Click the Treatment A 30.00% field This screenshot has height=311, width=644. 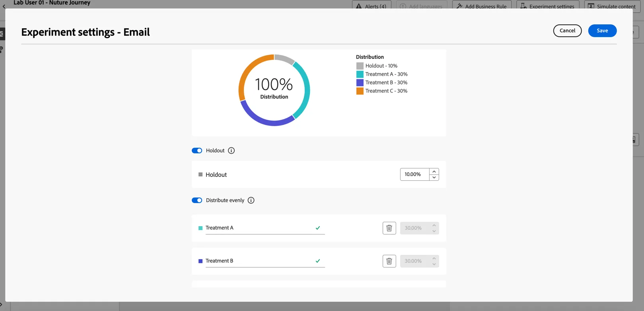click(414, 228)
